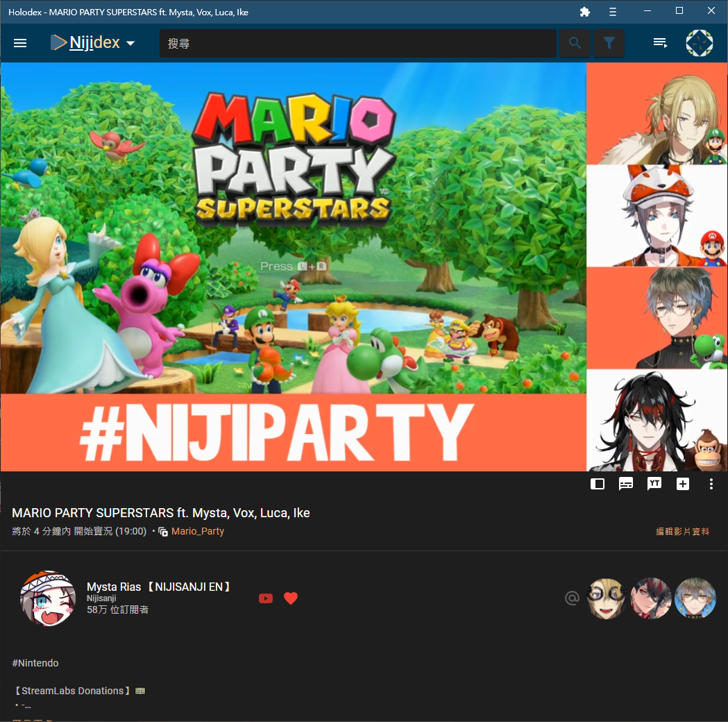Screen dimensions: 728x722
Task: Open the red-black haired mentioned channel avatar
Action: pyautogui.click(x=651, y=598)
